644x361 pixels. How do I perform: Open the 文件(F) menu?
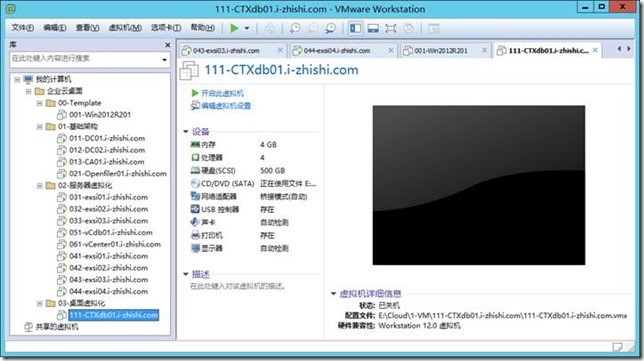click(22, 28)
